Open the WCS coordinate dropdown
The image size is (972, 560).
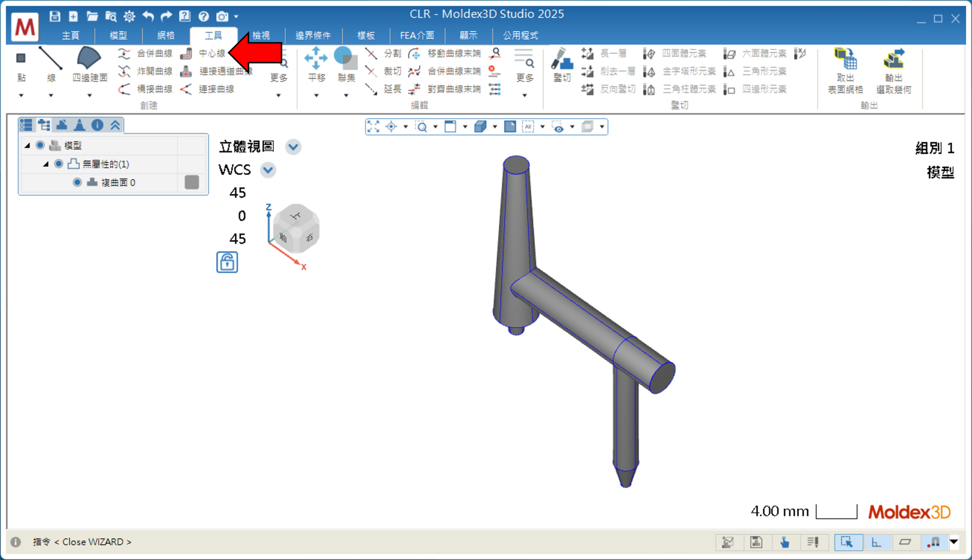tap(268, 170)
